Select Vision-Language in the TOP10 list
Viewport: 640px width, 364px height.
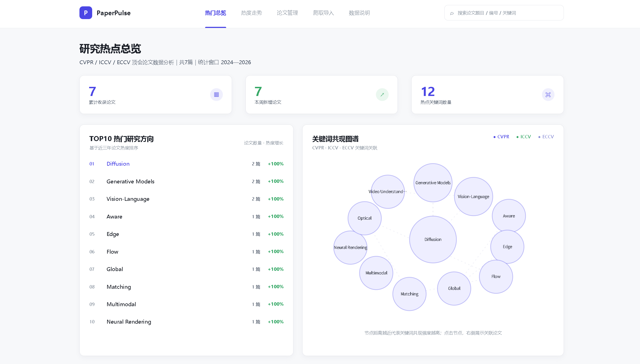point(186,199)
